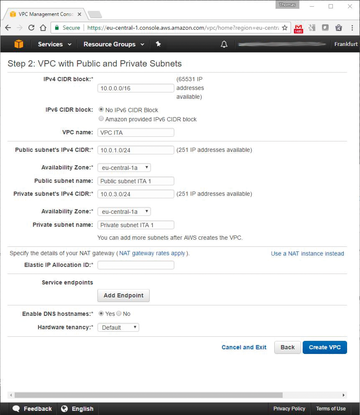Set Enable DNS hostnames to No
The image size is (360, 415).
119,313
